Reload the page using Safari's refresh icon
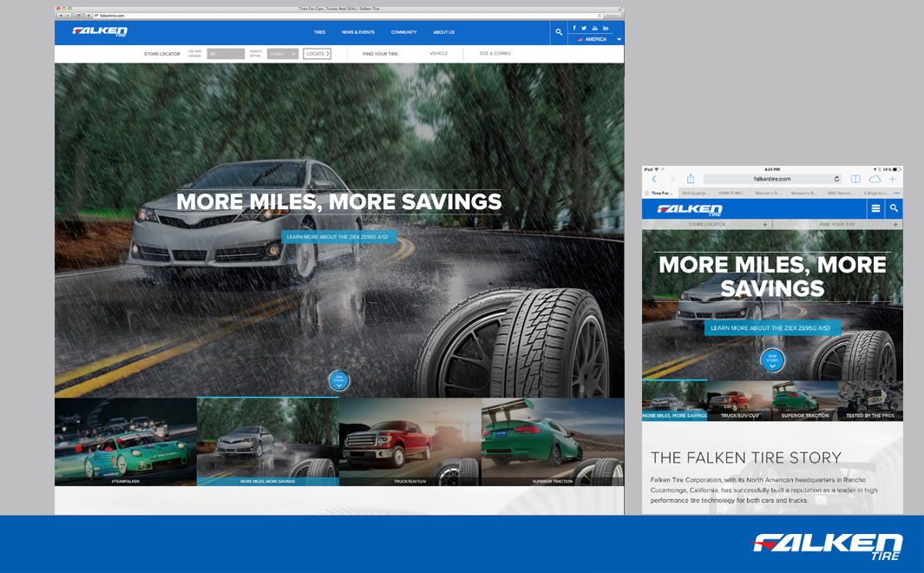The height and width of the screenshot is (573, 924). 837,179
